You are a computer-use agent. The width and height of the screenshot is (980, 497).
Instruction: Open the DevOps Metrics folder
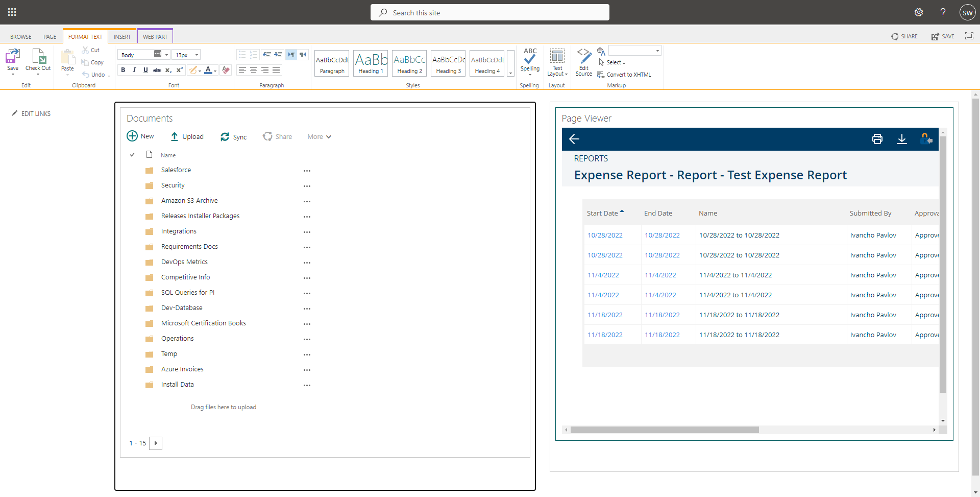(184, 262)
